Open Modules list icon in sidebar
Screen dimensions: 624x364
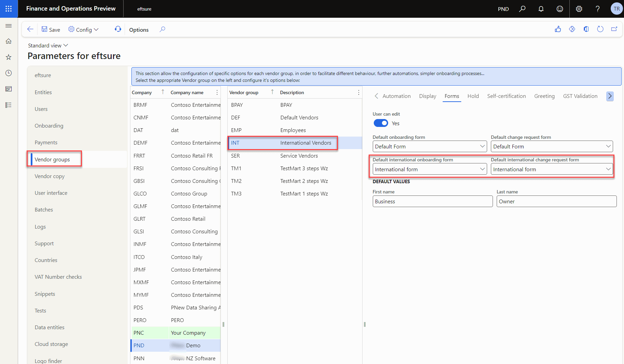[9, 105]
